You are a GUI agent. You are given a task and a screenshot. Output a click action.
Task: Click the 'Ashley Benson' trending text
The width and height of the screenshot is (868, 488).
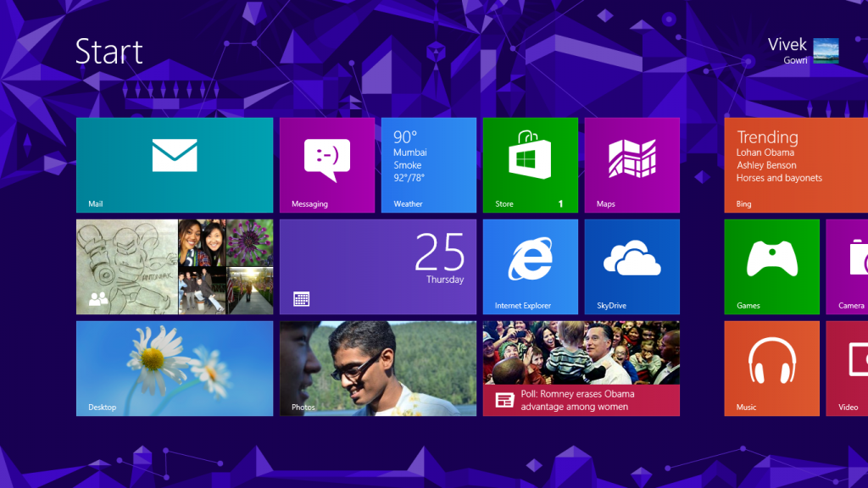tap(766, 165)
